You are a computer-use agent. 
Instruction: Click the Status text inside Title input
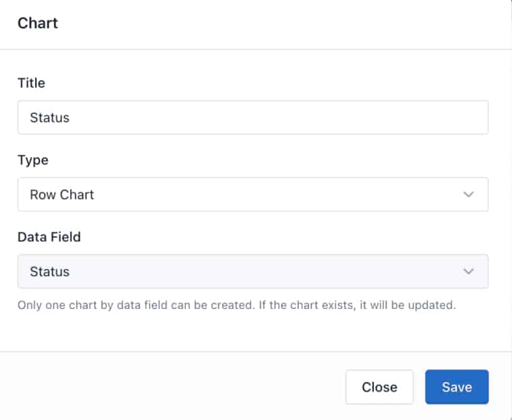click(49, 118)
